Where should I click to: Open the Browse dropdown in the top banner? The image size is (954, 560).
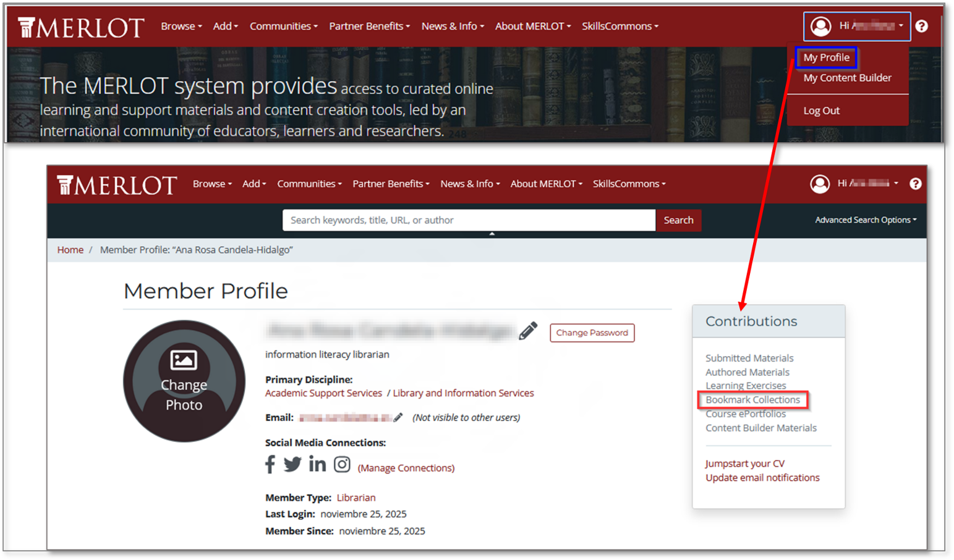point(181,26)
